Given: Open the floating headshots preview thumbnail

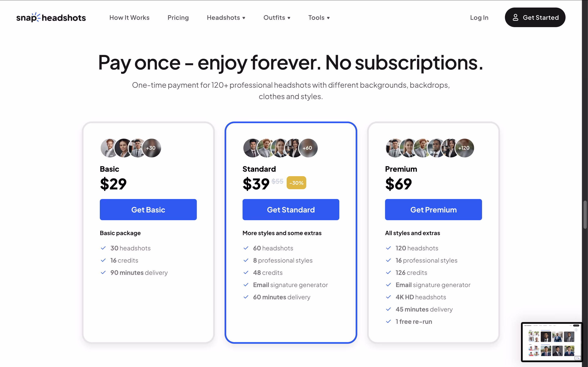Looking at the screenshot, I should [x=551, y=342].
